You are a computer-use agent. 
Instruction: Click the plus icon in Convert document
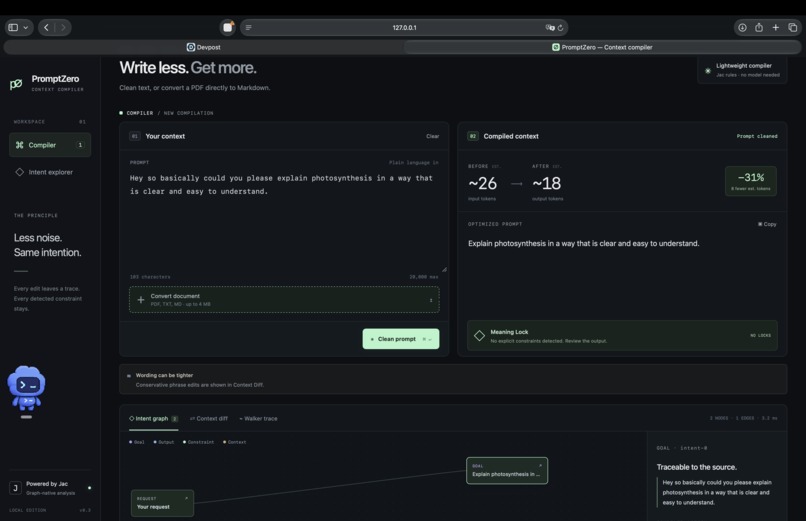141,300
